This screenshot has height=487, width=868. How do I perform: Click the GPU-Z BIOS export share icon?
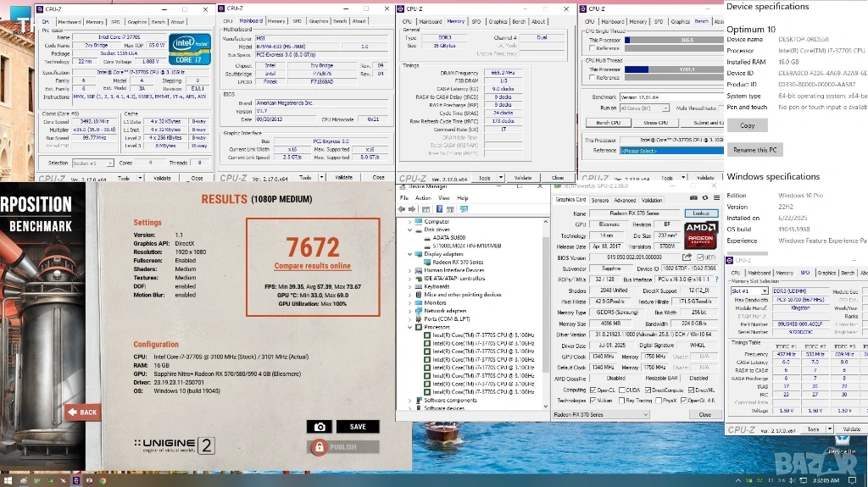coord(688,257)
